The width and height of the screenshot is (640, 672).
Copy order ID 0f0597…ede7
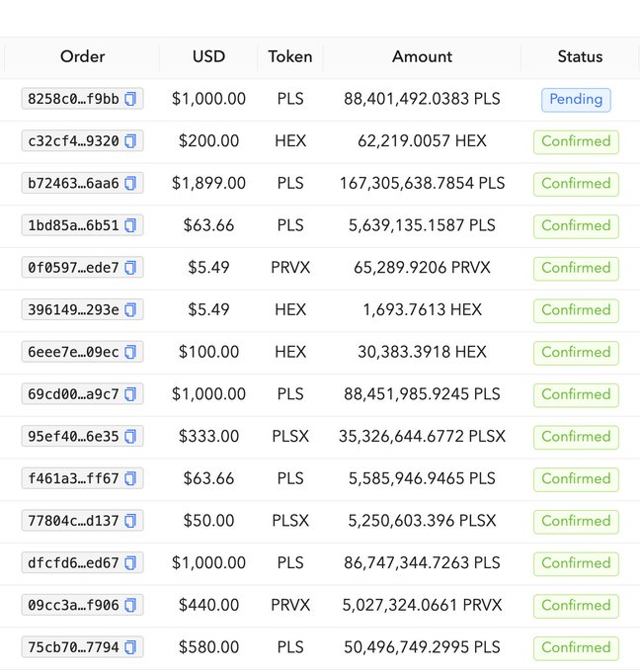click(130, 268)
